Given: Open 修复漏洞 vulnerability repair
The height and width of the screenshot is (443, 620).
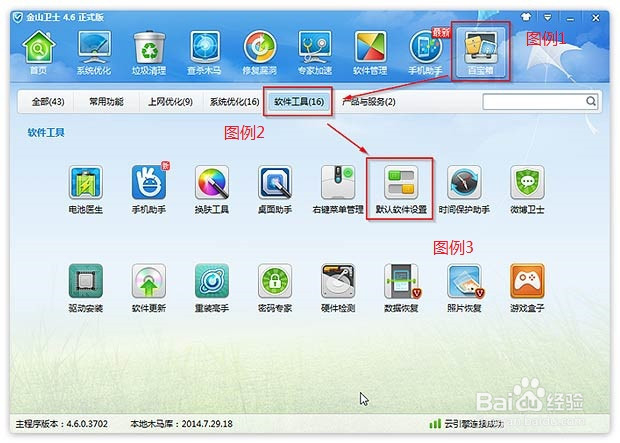Looking at the screenshot, I should (259, 53).
